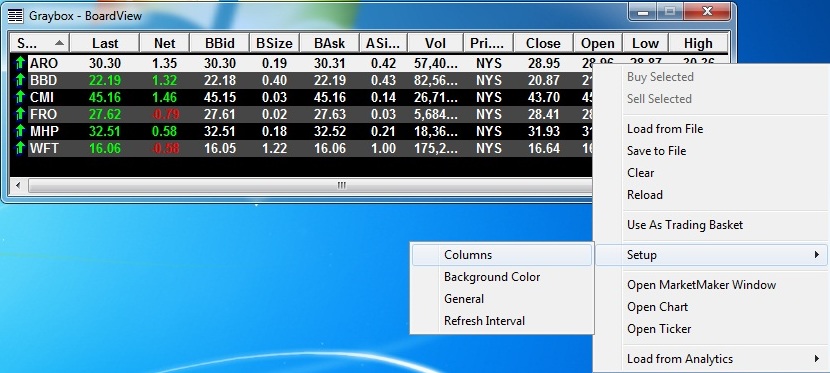The image size is (830, 373).
Task: Click the 28.95 close price cell
Action: 543,63
